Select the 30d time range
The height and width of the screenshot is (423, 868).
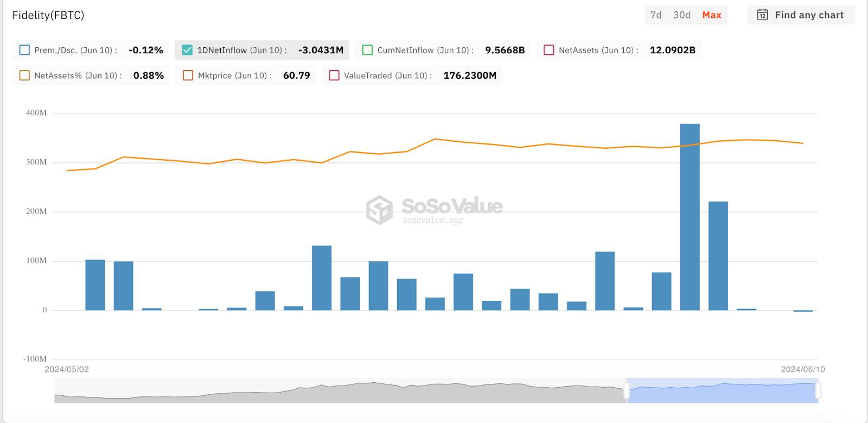[x=682, y=15]
